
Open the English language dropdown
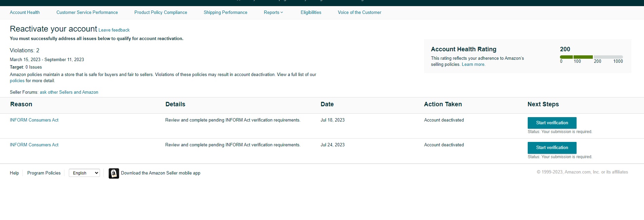click(84, 173)
